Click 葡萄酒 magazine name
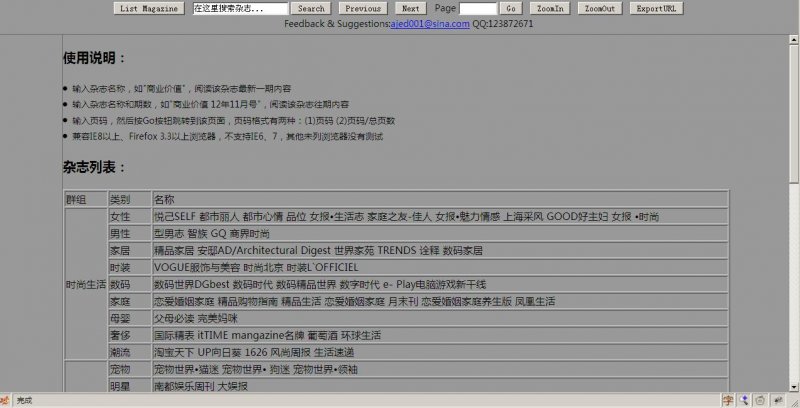This screenshot has height=408, width=800. [x=322, y=335]
